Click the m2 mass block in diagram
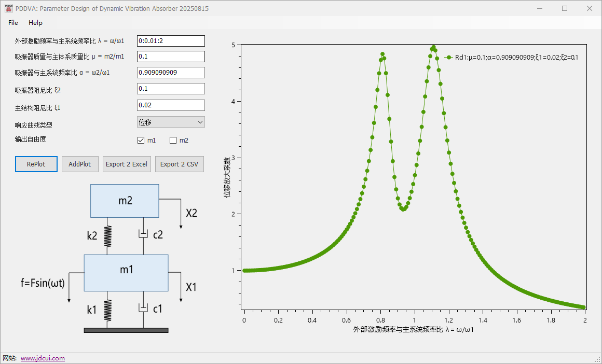 (x=125, y=201)
